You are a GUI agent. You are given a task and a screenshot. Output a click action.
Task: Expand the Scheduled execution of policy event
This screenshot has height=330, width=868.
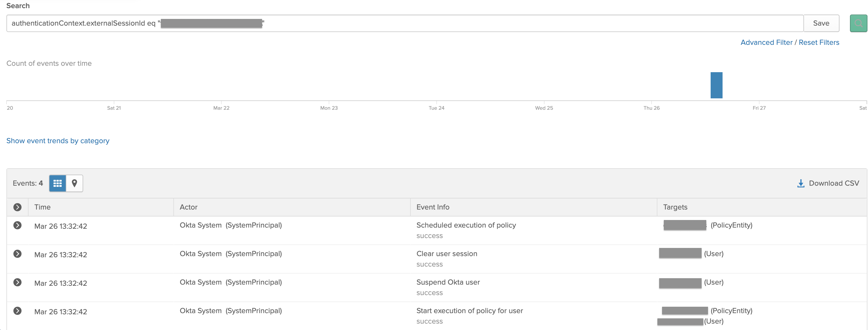coord(17,226)
